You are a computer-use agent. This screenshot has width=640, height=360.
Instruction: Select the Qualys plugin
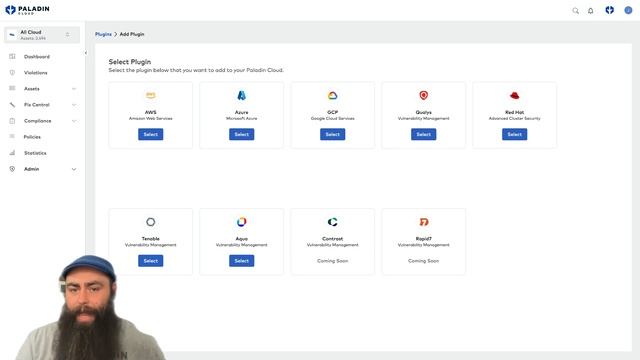pyautogui.click(x=424, y=134)
